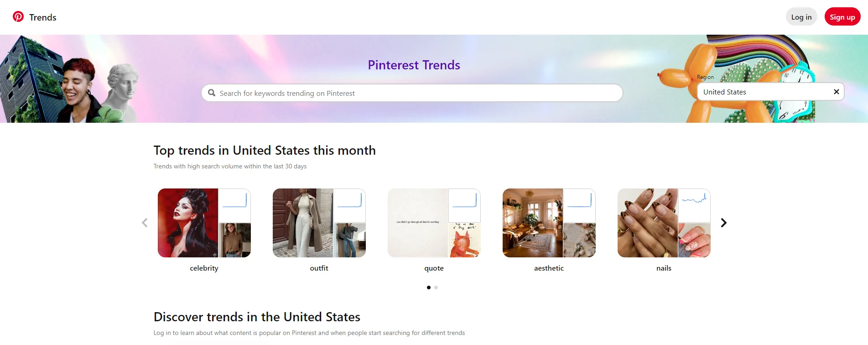Screen dimensions: 868x345
Task: Click the outfit trend label
Action: pyautogui.click(x=319, y=268)
